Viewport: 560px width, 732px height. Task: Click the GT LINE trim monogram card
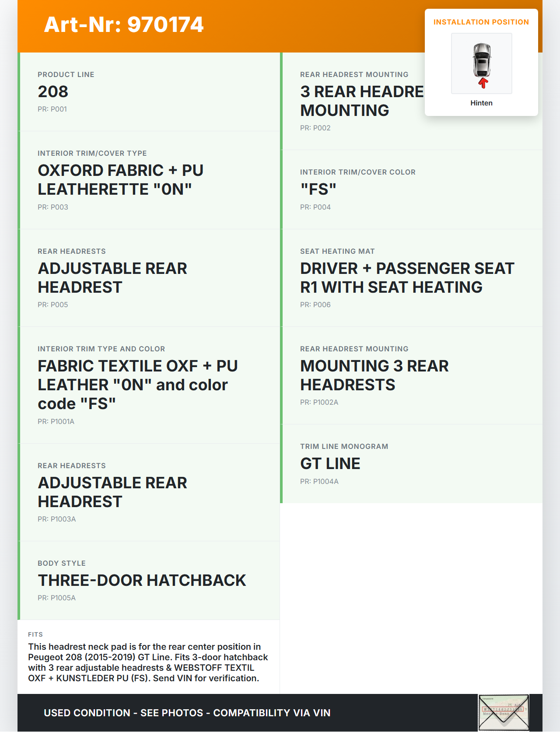tap(411, 463)
